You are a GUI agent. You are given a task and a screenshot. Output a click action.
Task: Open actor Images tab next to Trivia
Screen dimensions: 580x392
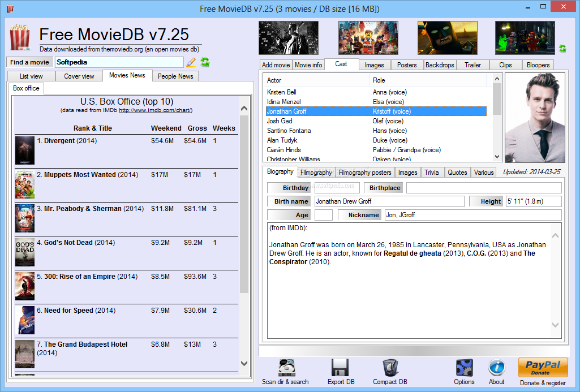click(408, 173)
